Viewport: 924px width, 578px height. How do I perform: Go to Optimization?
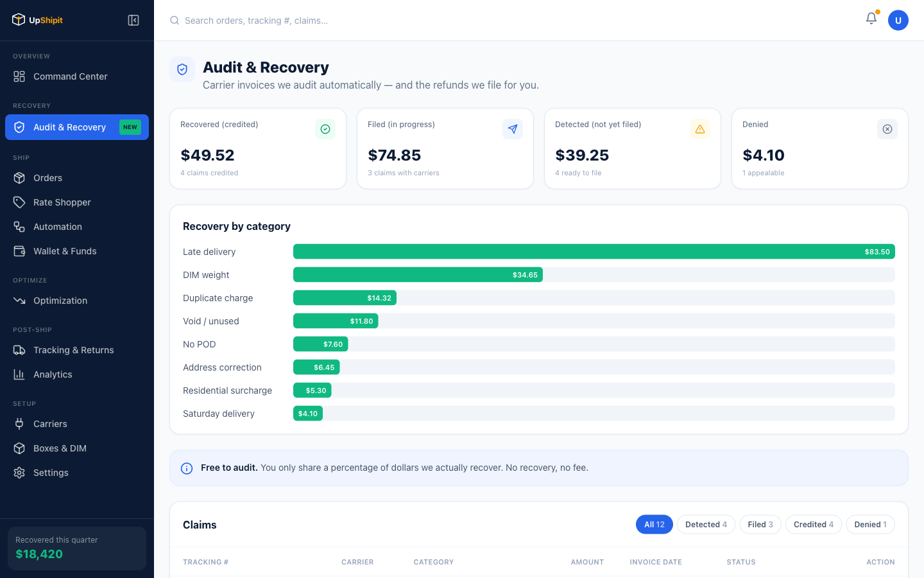(x=77, y=301)
